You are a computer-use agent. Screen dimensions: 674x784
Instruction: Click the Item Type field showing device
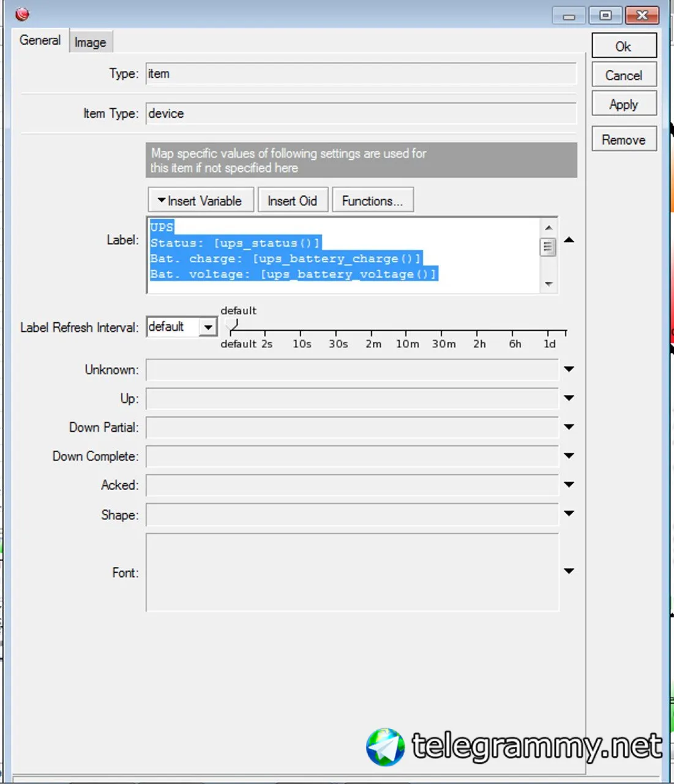[x=361, y=113]
